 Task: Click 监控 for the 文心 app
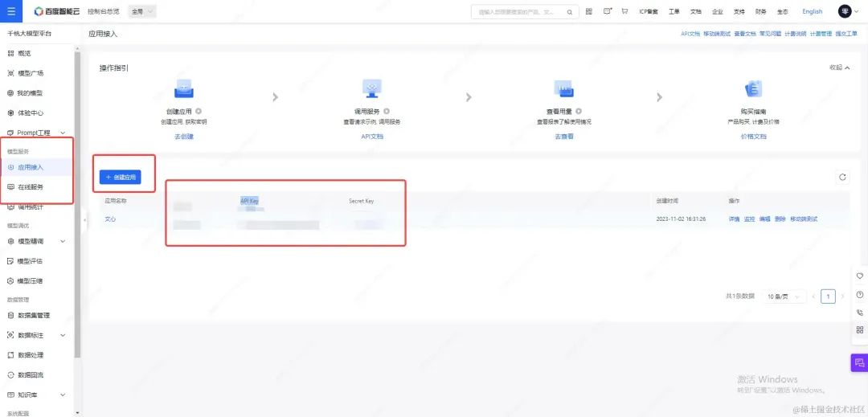[x=750, y=219]
